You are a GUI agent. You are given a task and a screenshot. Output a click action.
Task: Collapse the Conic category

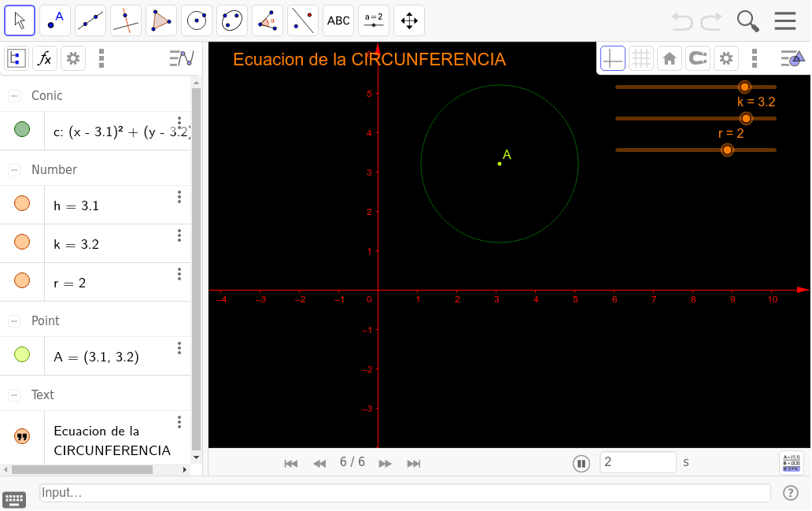tap(14, 96)
